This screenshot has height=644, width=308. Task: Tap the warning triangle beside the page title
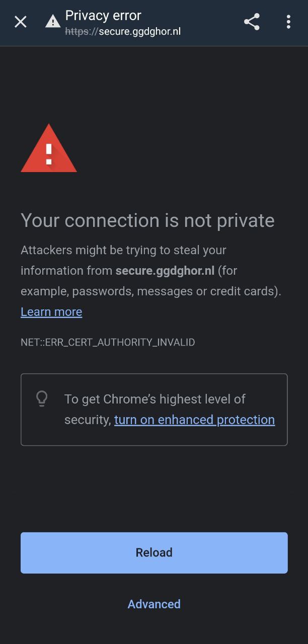tap(52, 22)
